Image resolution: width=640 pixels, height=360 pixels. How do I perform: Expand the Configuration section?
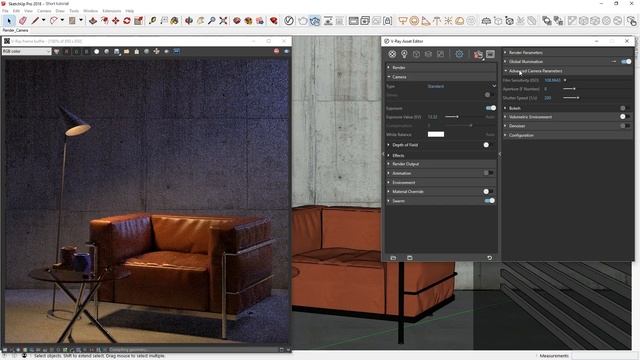[x=567, y=135]
